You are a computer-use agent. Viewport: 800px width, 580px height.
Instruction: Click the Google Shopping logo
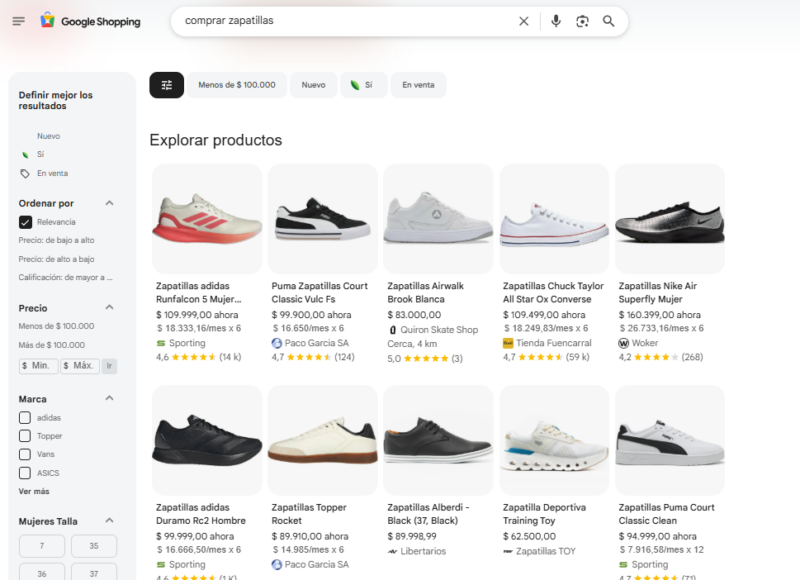(x=90, y=21)
